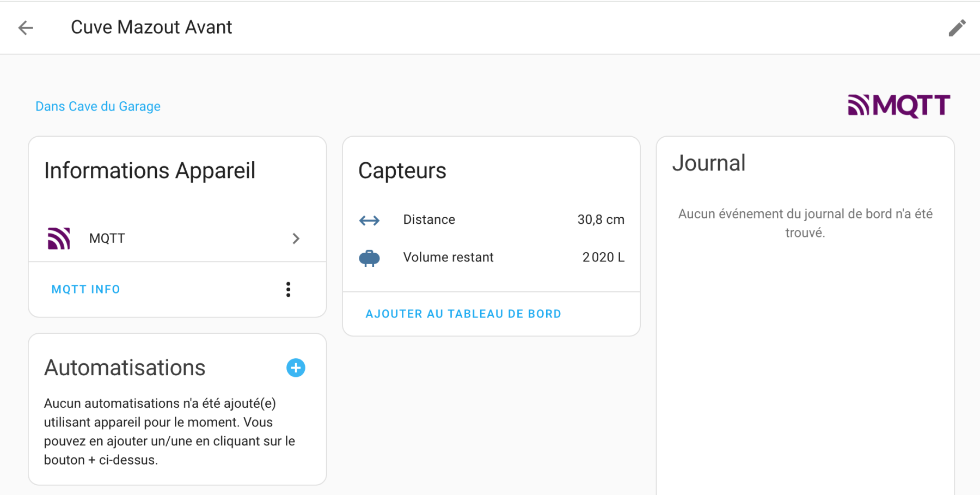Click AJOUTER AU TABLEAU DE BORD
The height and width of the screenshot is (495, 980).
[x=463, y=314]
